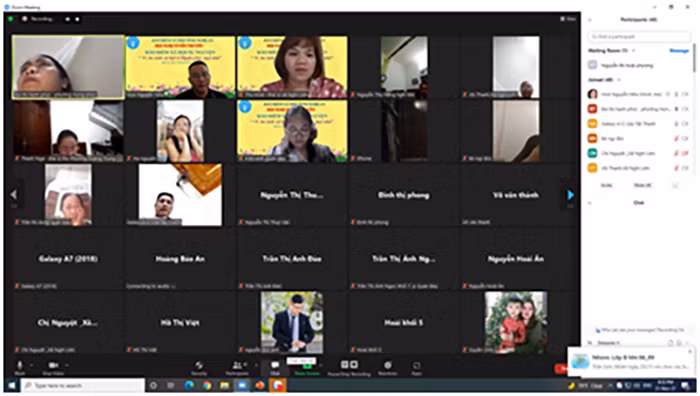Click the Message link for Waiting Room
The image size is (700, 396).
pyautogui.click(x=679, y=50)
